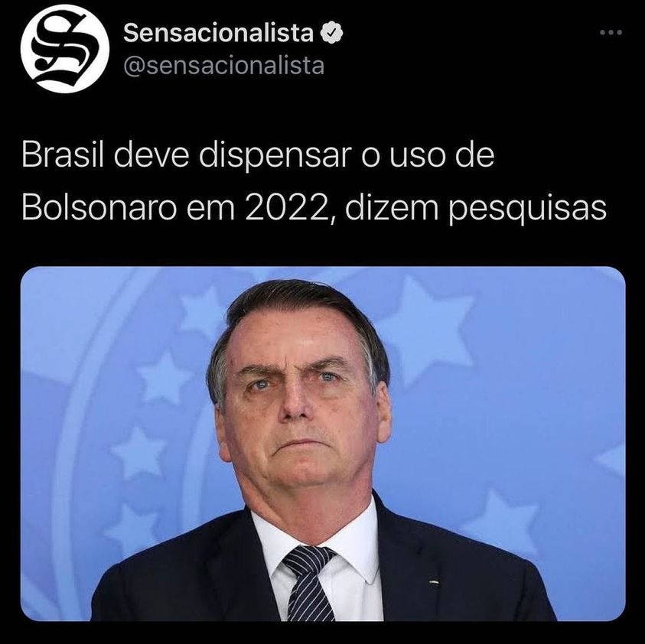Click the large star behind the man's head
Screen dimensions: 645x644
428,329
